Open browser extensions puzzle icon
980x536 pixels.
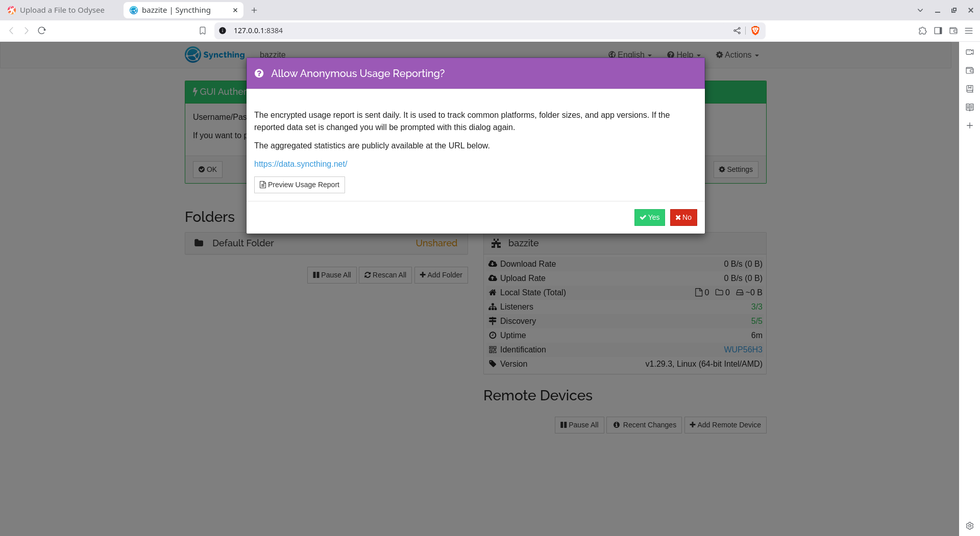(x=923, y=31)
